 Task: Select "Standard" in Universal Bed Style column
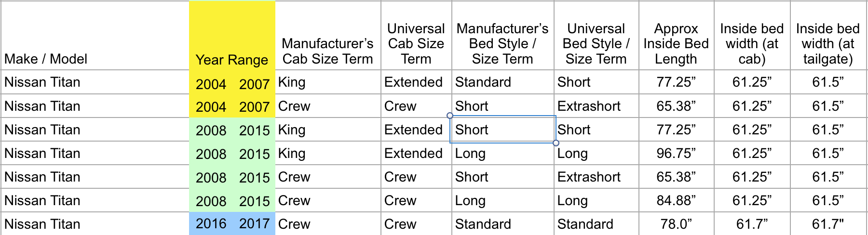(585, 224)
